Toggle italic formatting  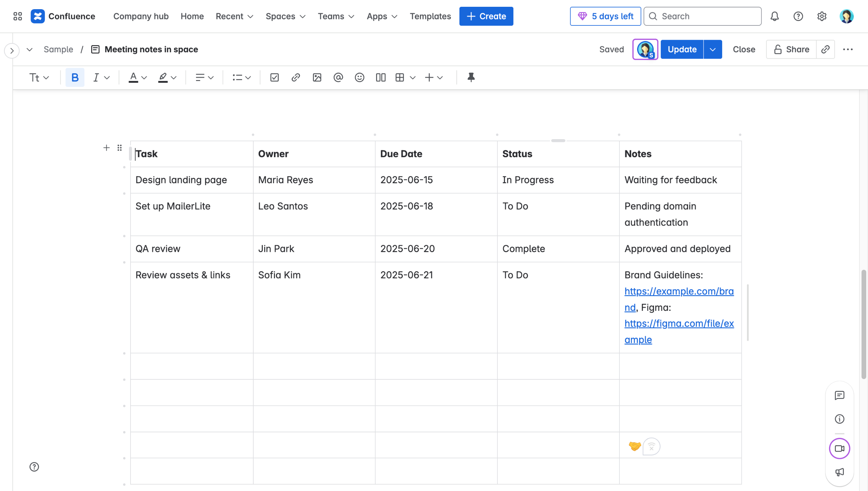click(96, 78)
